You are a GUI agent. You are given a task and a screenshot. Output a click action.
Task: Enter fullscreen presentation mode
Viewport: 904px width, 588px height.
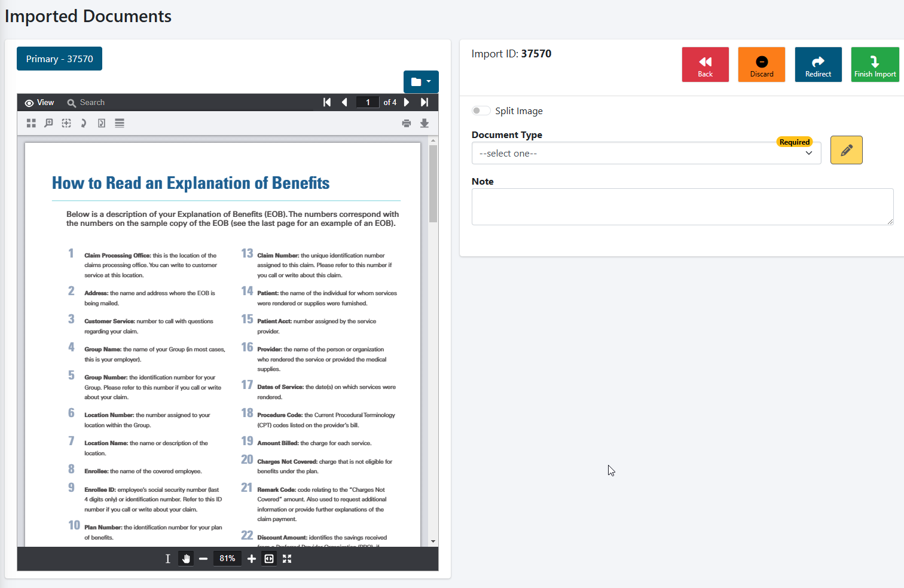[287, 559]
